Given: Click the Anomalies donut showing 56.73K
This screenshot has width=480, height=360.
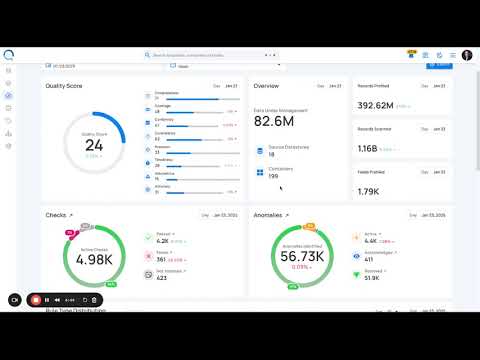Looking at the screenshot, I should (x=302, y=256).
